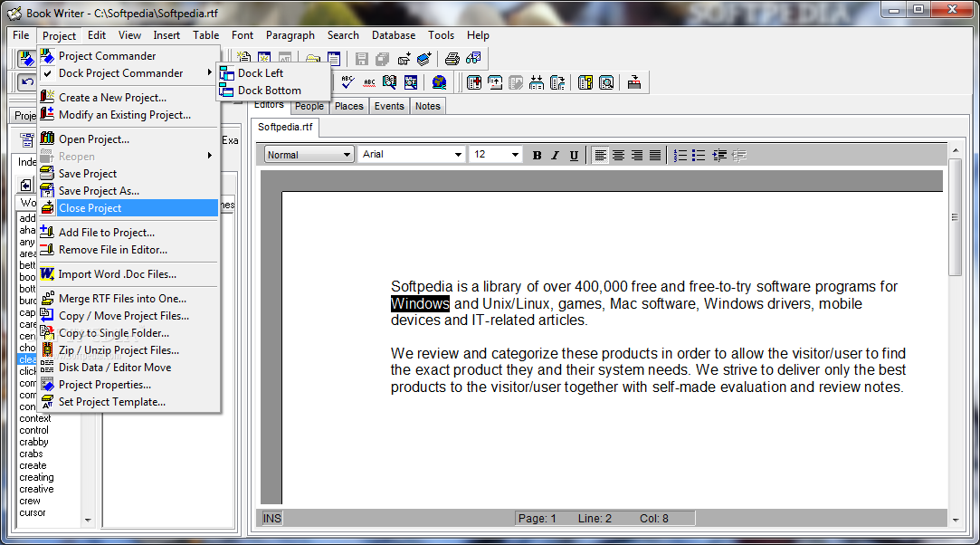The width and height of the screenshot is (980, 545).
Task: Click the database add-record red plus icon
Action: (474, 82)
